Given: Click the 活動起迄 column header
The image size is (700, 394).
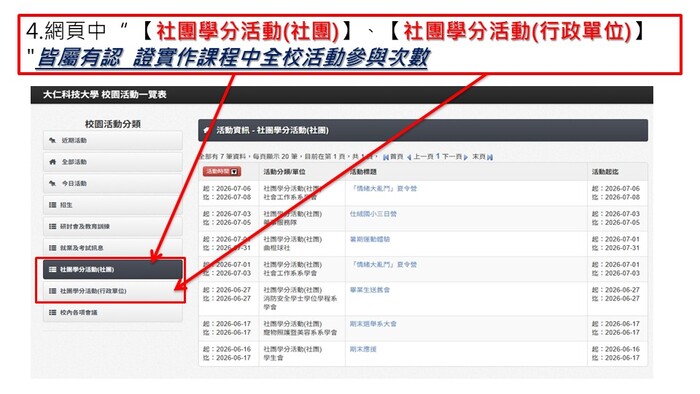Looking at the screenshot, I should point(605,172).
